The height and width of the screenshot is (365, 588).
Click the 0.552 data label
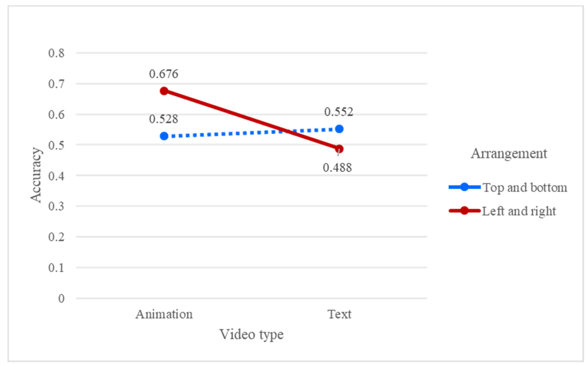click(x=339, y=112)
